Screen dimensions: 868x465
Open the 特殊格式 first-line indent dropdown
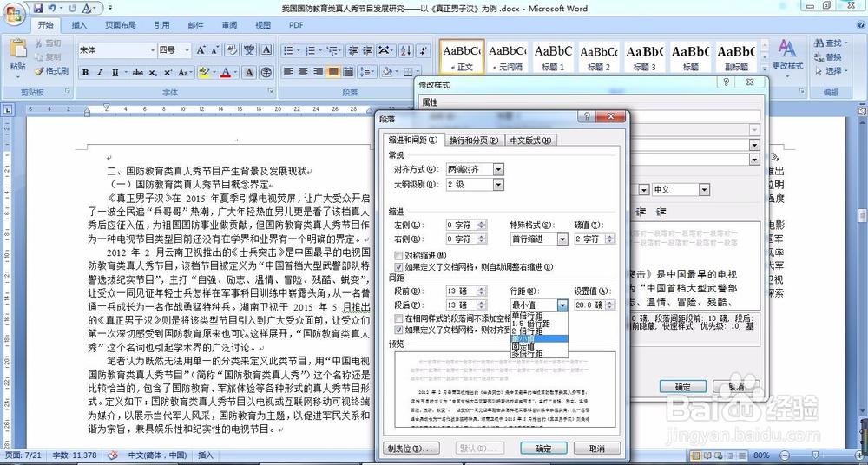tap(562, 239)
